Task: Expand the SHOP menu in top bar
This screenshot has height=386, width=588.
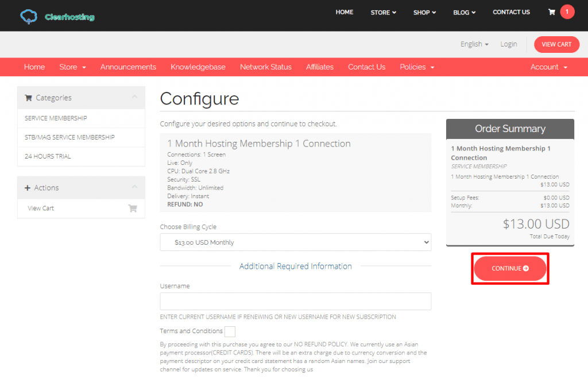Action: click(x=424, y=13)
